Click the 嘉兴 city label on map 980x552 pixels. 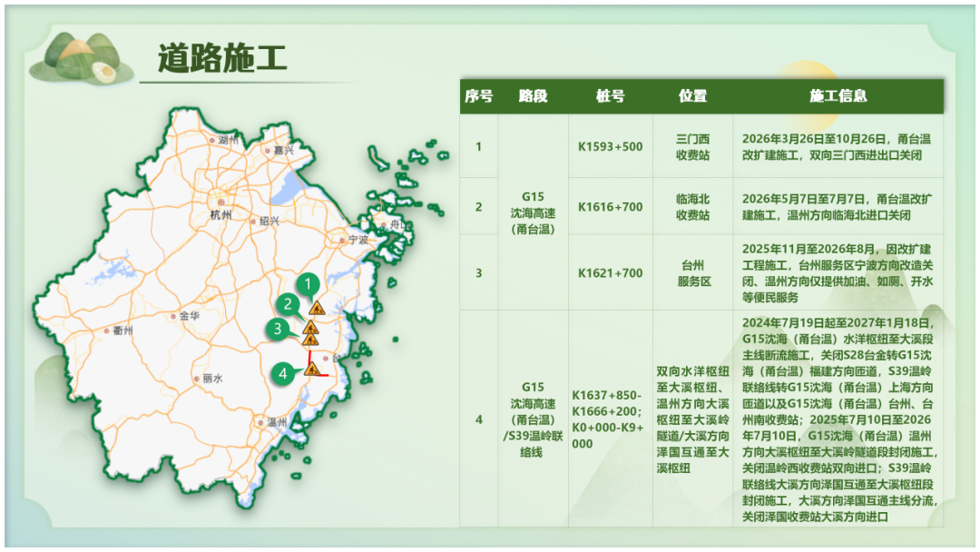click(x=284, y=151)
